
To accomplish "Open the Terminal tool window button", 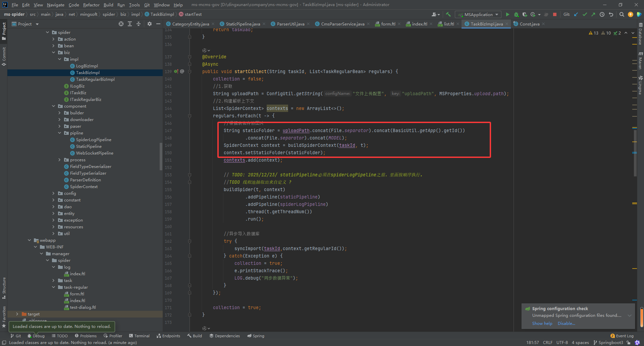I will pyautogui.click(x=139, y=336).
